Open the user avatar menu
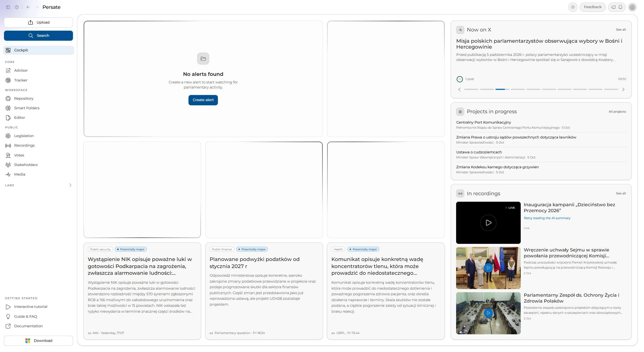This screenshot has width=644, height=352. 632,7
